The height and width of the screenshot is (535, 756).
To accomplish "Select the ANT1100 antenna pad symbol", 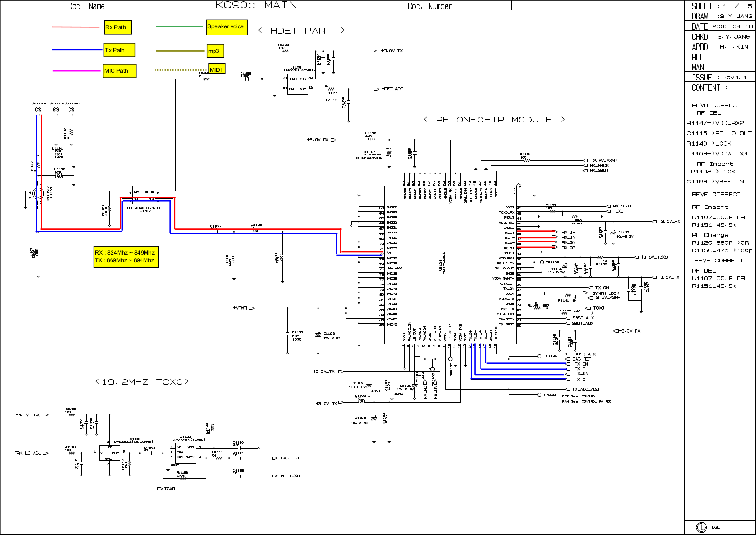I will point(38,110).
